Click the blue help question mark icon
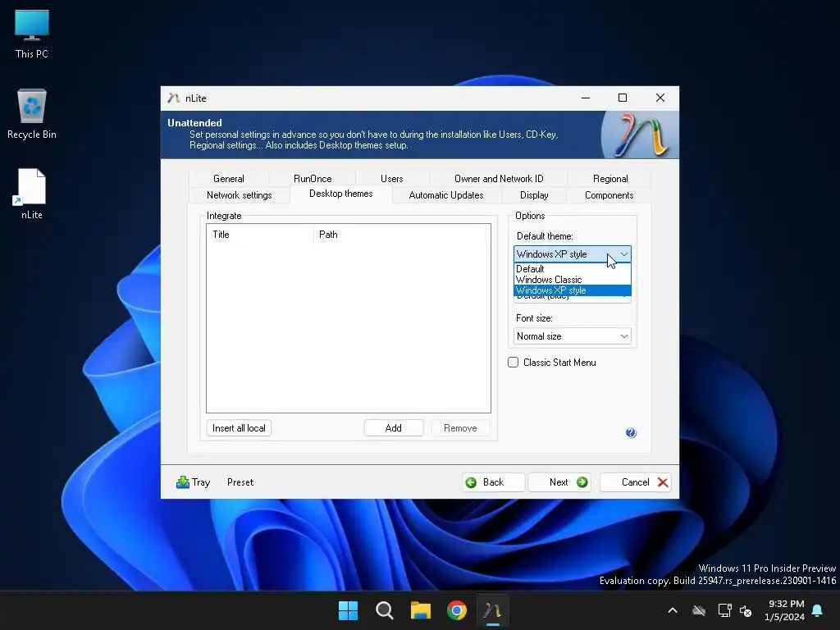The height and width of the screenshot is (630, 840). tap(631, 433)
